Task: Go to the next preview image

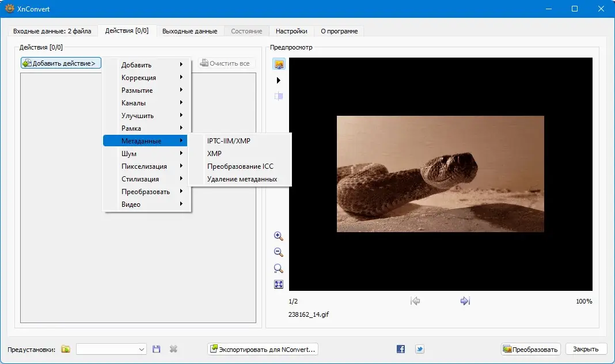Action: pyautogui.click(x=465, y=301)
